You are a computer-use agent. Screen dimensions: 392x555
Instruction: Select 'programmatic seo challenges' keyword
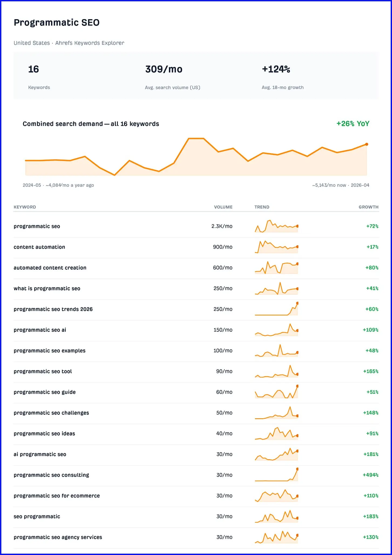(x=51, y=413)
